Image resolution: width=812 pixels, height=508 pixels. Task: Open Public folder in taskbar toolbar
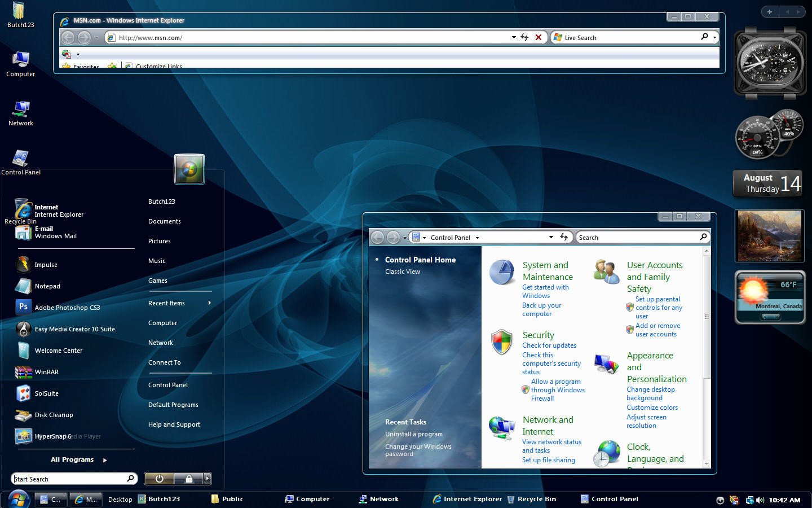point(227,499)
